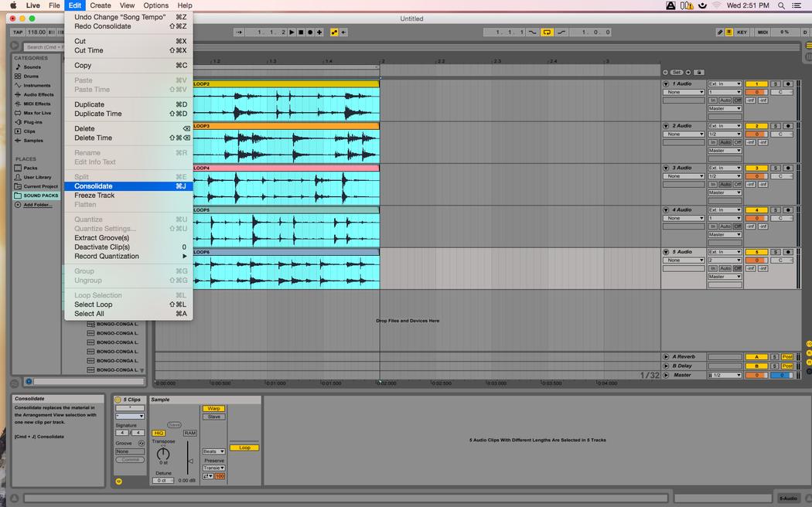Toggle the Lock Envelopes button

(x=698, y=73)
